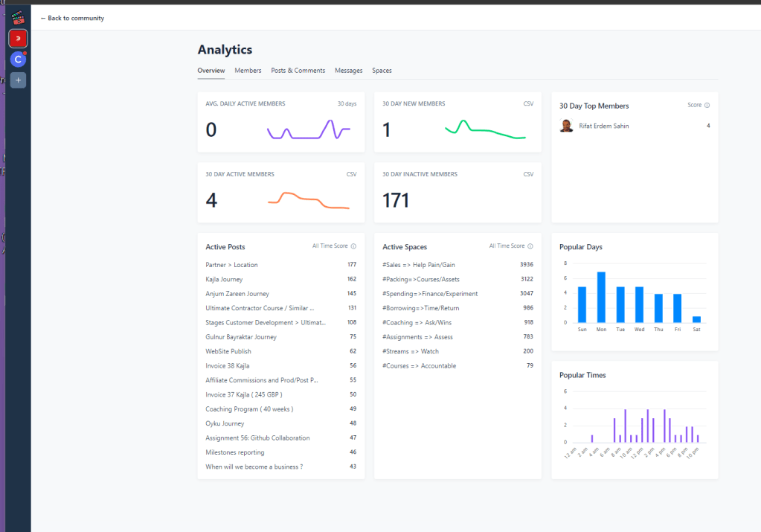This screenshot has height=532, width=761.
Task: Open Stages Customer Development post
Action: pyautogui.click(x=266, y=323)
